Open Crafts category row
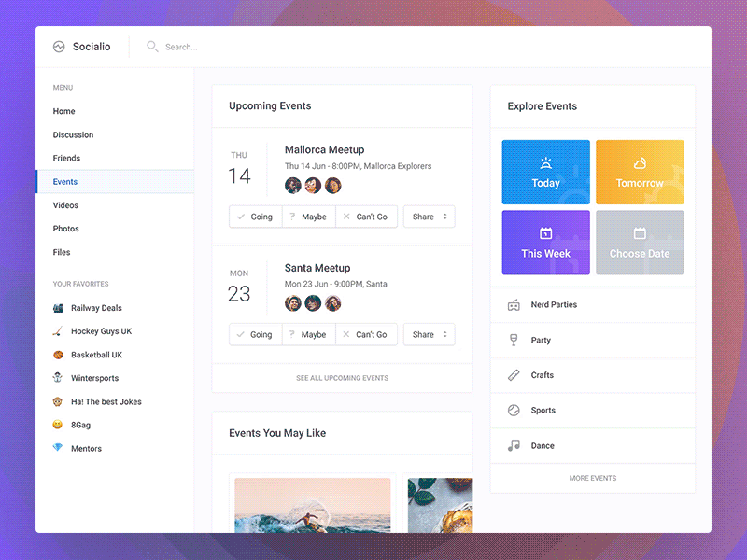The width and height of the screenshot is (747, 560). pyautogui.click(x=593, y=375)
